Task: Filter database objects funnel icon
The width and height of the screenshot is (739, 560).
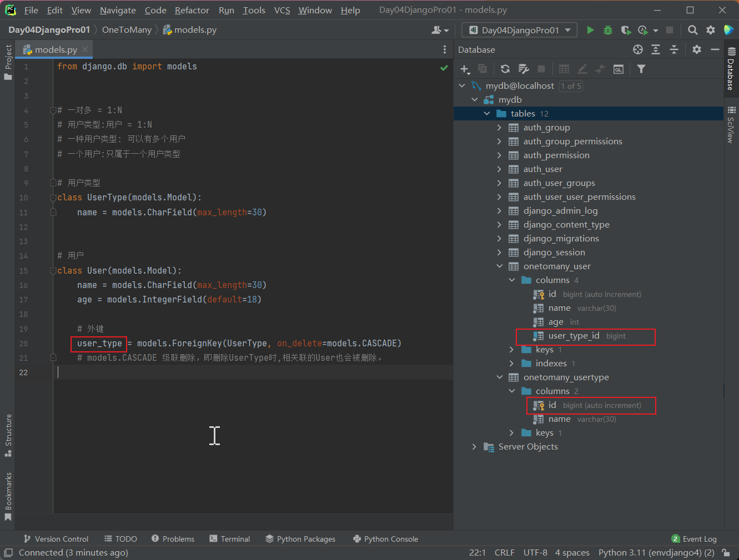Action: (x=641, y=69)
